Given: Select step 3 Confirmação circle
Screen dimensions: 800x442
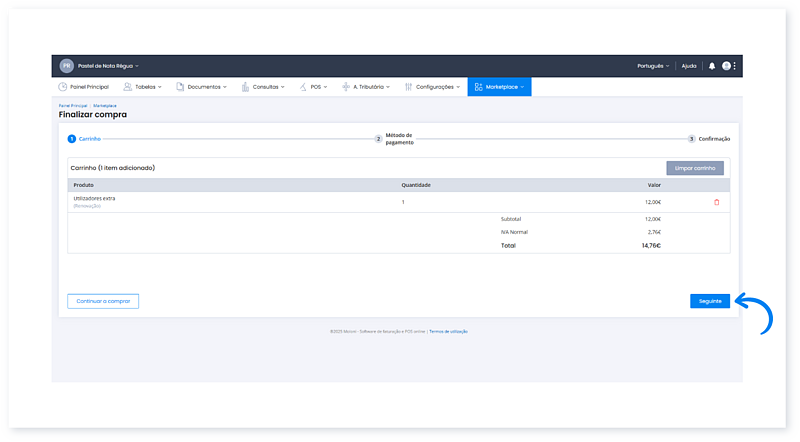Looking at the screenshot, I should 692,139.
